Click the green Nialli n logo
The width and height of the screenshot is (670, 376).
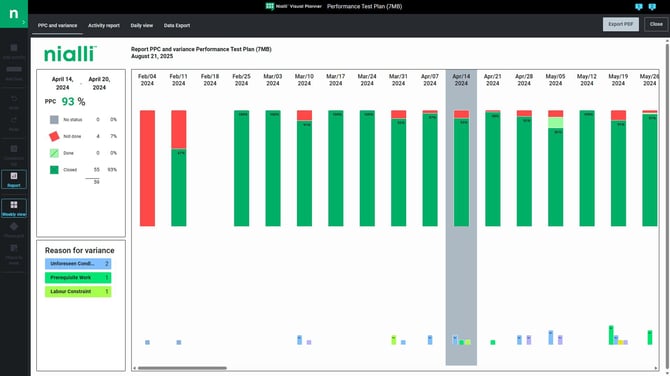14,14
